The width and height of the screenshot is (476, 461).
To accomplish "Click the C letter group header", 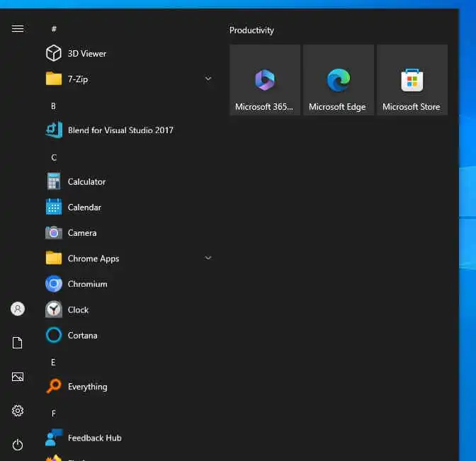I will tap(54, 157).
